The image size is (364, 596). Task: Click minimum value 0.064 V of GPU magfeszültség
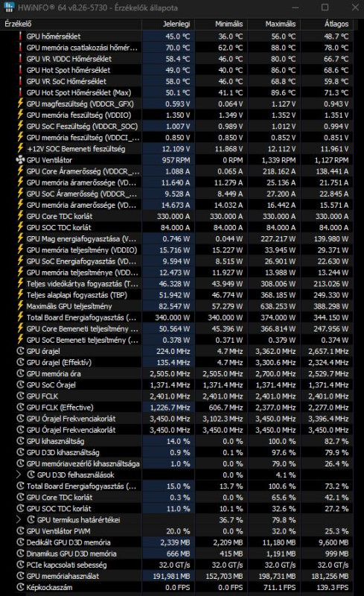(x=231, y=104)
